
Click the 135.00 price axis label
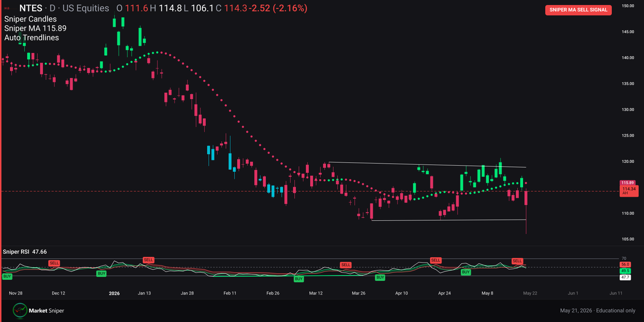tap(629, 84)
